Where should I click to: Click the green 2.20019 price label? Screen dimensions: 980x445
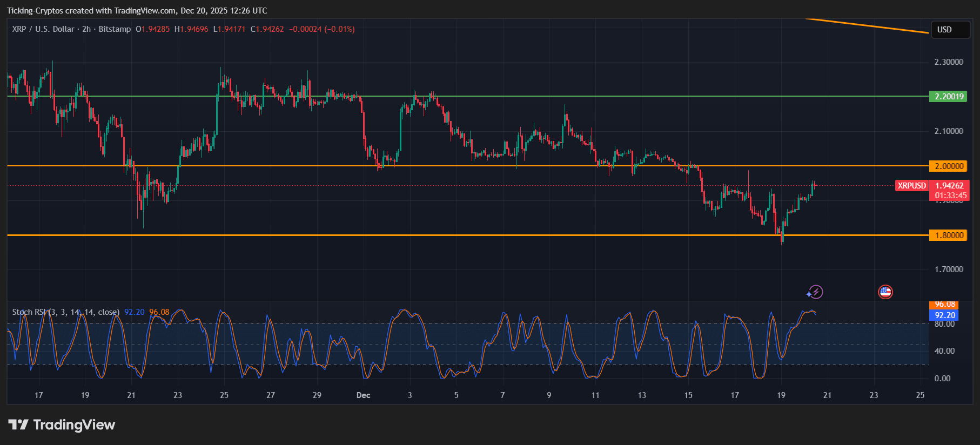click(x=949, y=97)
